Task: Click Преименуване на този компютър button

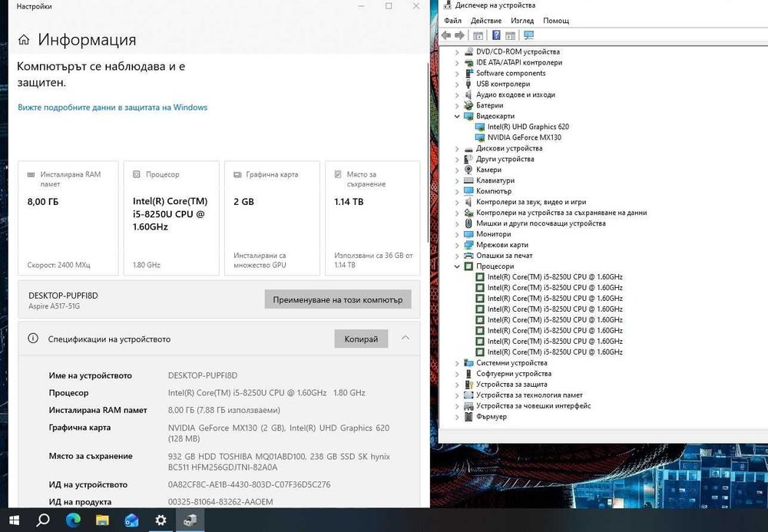Action: [x=337, y=299]
